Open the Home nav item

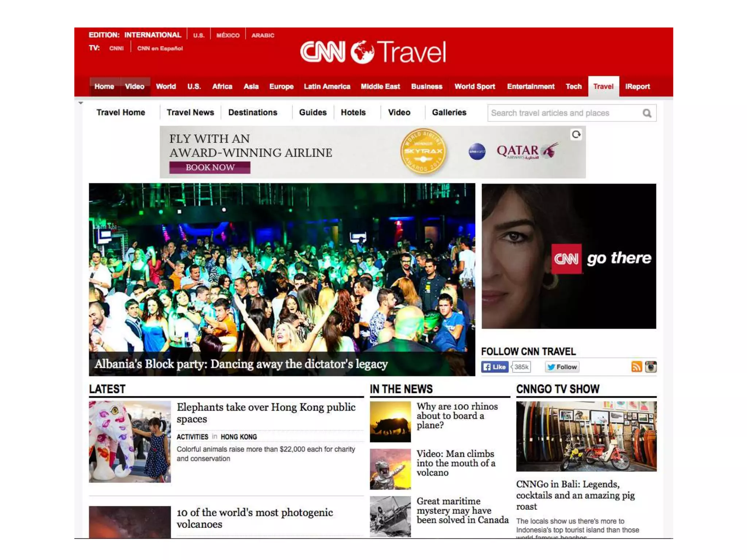coord(104,86)
